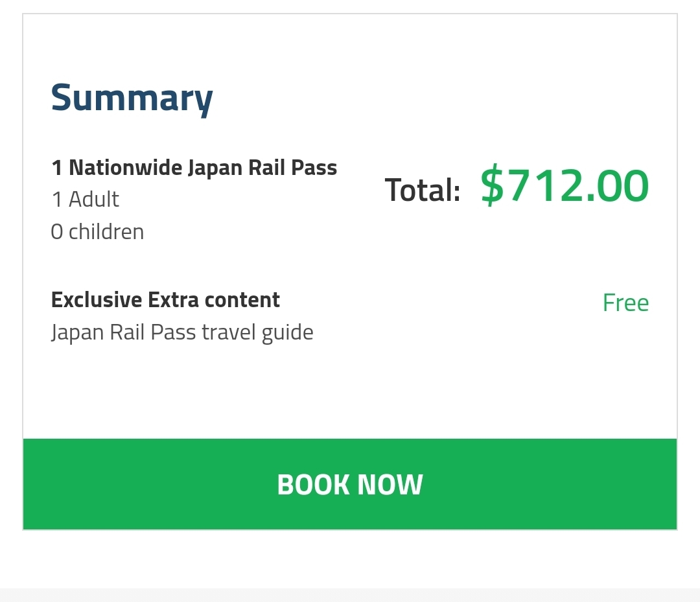Click the "1" in the Adult count

pos(56,200)
